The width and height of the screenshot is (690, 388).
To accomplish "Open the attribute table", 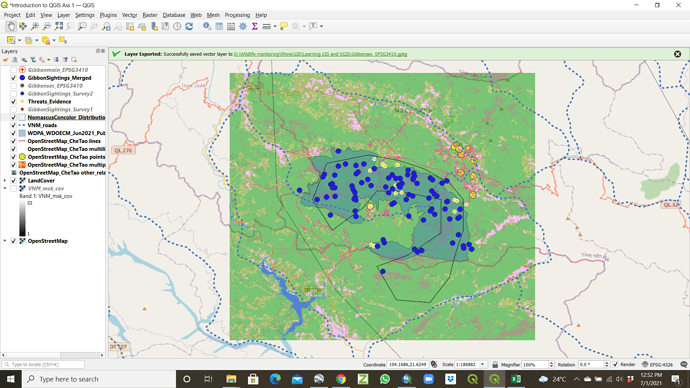I will tap(219, 26).
